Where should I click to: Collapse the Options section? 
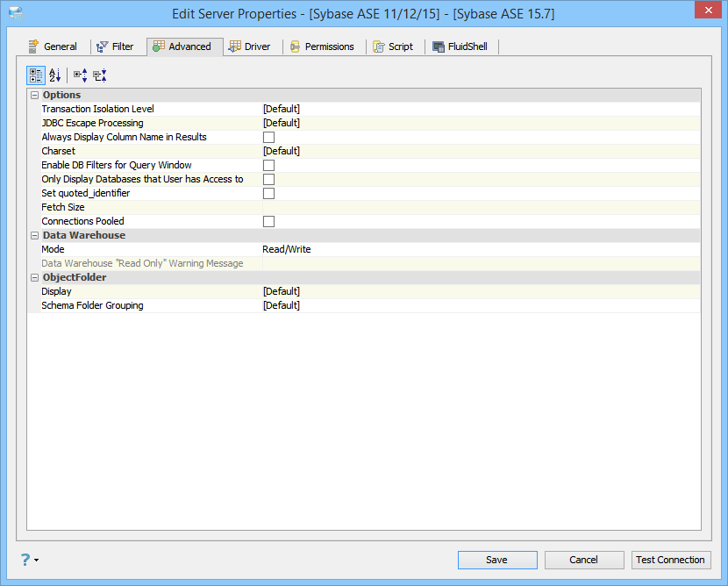point(34,96)
